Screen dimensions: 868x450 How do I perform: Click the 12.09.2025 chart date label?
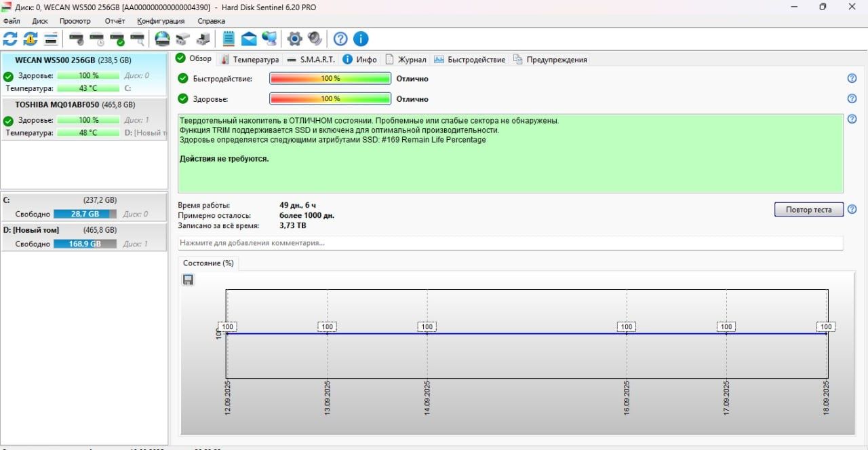pyautogui.click(x=228, y=397)
